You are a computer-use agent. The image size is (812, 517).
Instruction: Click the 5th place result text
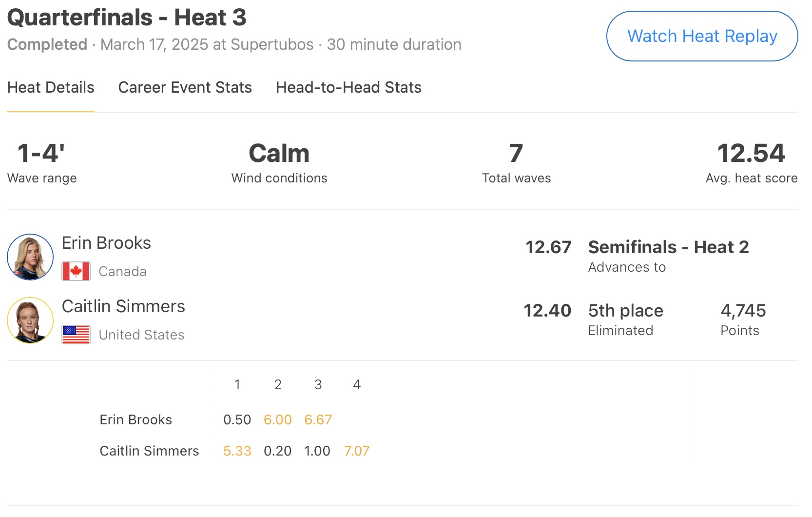[625, 311]
